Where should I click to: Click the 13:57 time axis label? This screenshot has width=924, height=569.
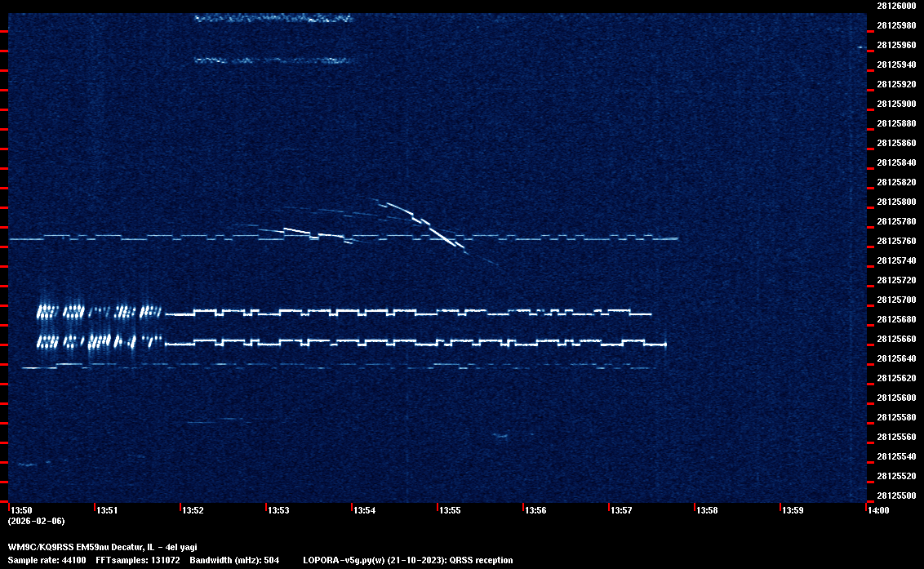click(x=621, y=510)
